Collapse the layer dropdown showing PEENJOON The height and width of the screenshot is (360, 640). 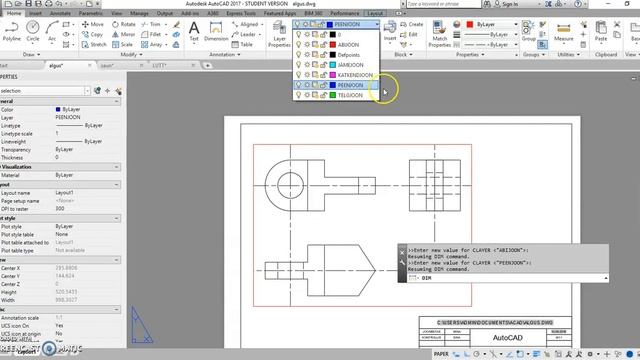[376, 24]
